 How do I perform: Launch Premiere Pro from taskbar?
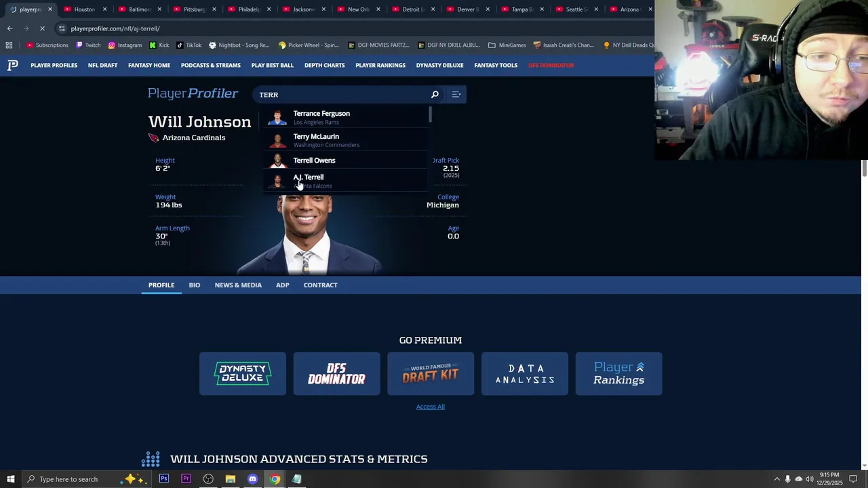(x=186, y=479)
